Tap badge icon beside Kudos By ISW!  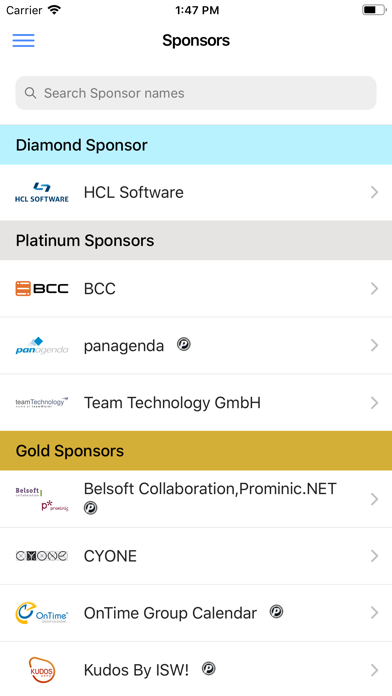[209, 668]
